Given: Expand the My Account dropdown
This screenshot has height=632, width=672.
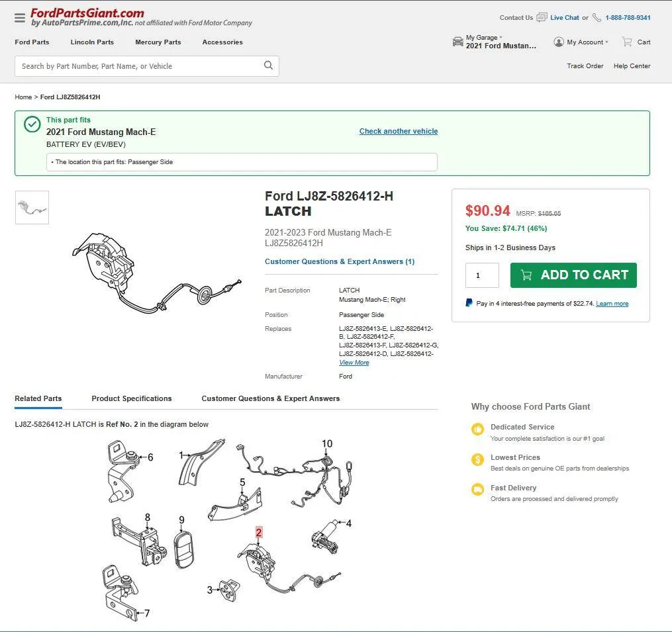Looking at the screenshot, I should tap(587, 42).
